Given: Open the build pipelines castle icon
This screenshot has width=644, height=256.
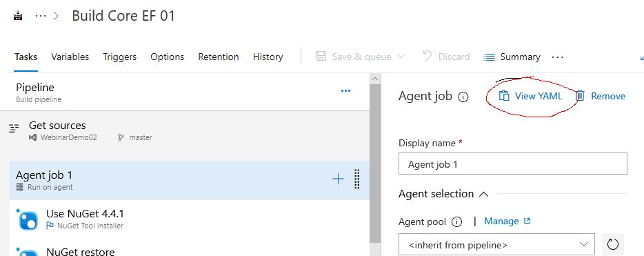Looking at the screenshot, I should pyautogui.click(x=18, y=17).
